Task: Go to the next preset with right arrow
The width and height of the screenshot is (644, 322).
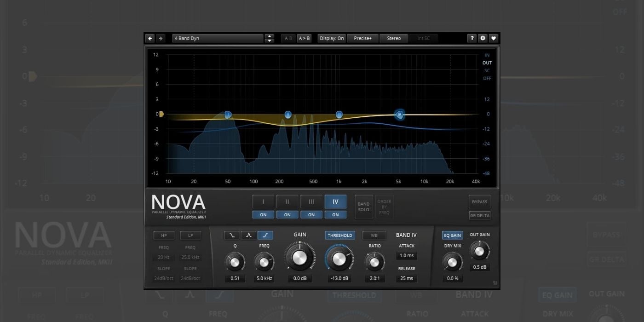Action: pos(160,38)
